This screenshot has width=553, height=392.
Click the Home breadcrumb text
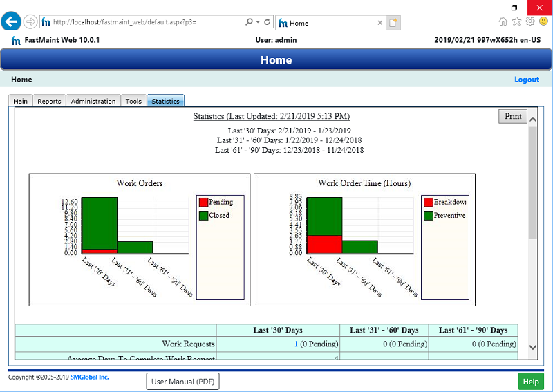pos(21,80)
